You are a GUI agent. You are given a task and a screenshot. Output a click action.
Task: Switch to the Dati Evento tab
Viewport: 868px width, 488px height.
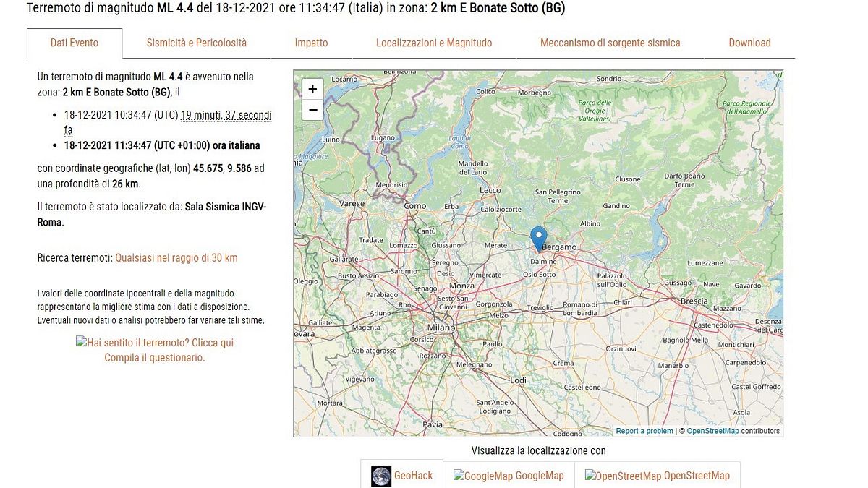pos(75,43)
